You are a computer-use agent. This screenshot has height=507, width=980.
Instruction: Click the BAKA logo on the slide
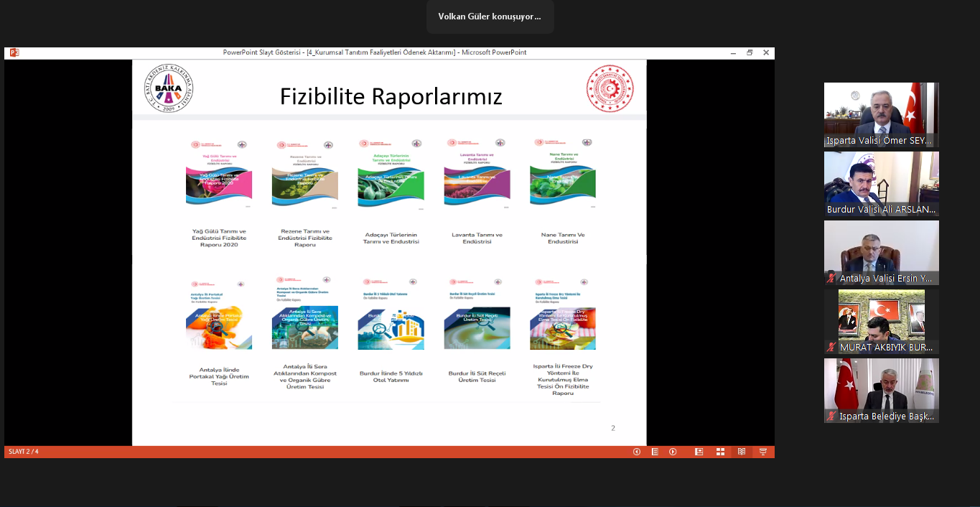[x=169, y=88]
